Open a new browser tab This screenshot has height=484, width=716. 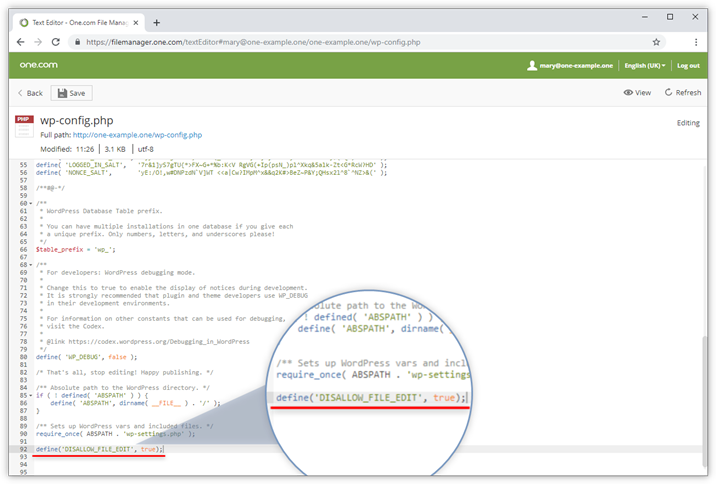point(157,22)
